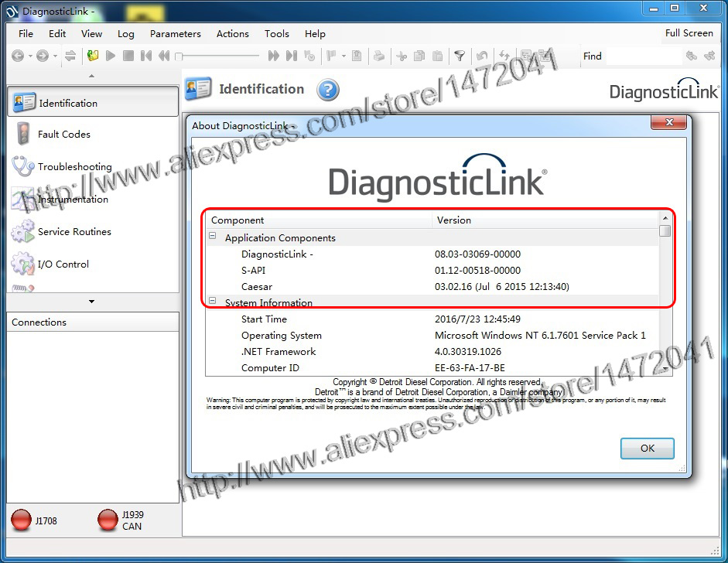Click the Full Screen button
The image size is (728, 563).
pyautogui.click(x=689, y=33)
